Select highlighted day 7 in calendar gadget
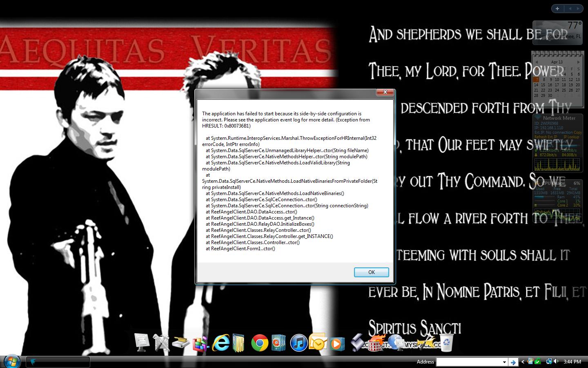Image resolution: width=588 pixels, height=368 pixels. point(536,80)
